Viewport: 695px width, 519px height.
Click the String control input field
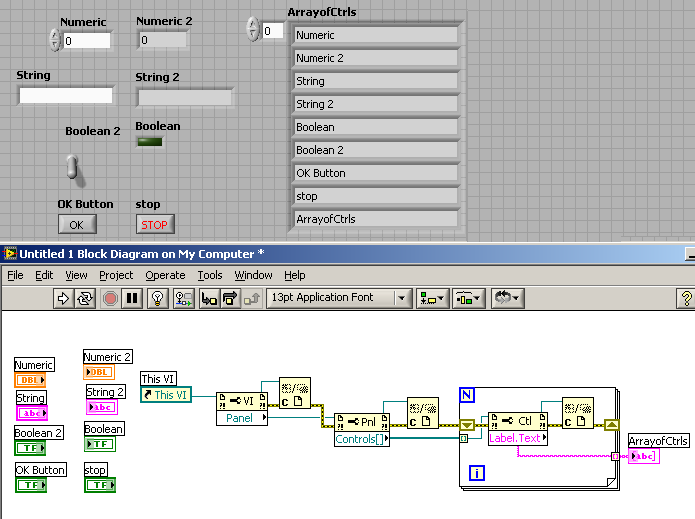point(66,96)
